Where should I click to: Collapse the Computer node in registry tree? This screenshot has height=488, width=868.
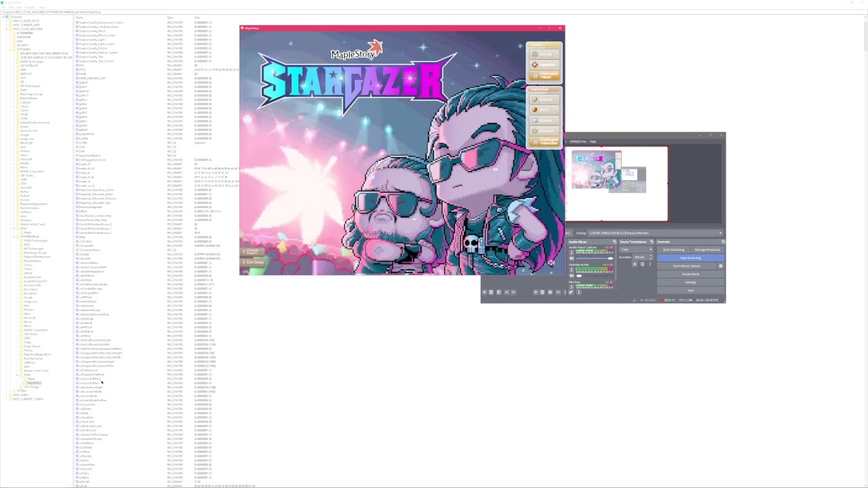click(x=3, y=17)
